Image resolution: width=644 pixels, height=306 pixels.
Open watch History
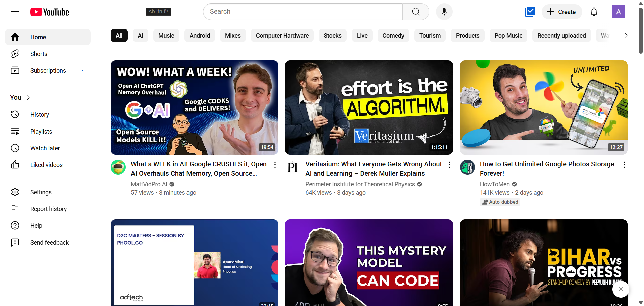(x=48, y=114)
